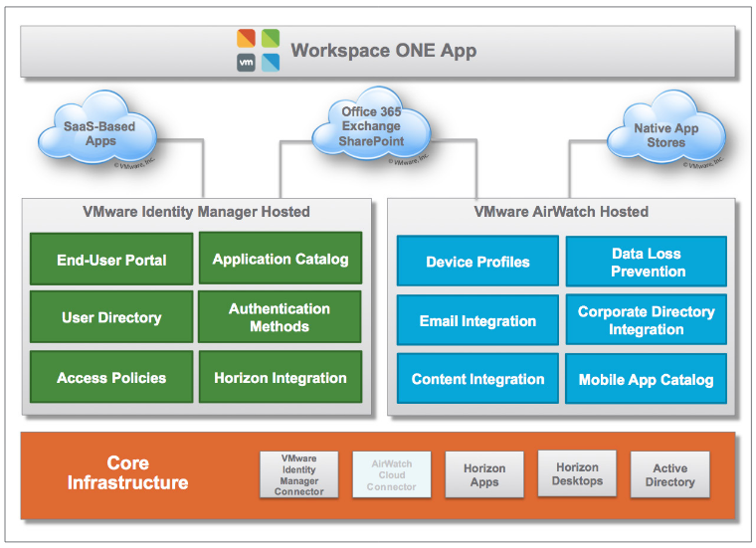Click the Mobile App Catalog box

[646, 379]
